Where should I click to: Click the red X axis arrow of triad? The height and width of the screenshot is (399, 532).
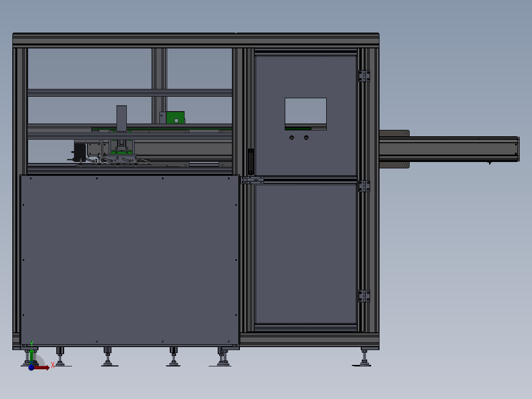coord(42,368)
